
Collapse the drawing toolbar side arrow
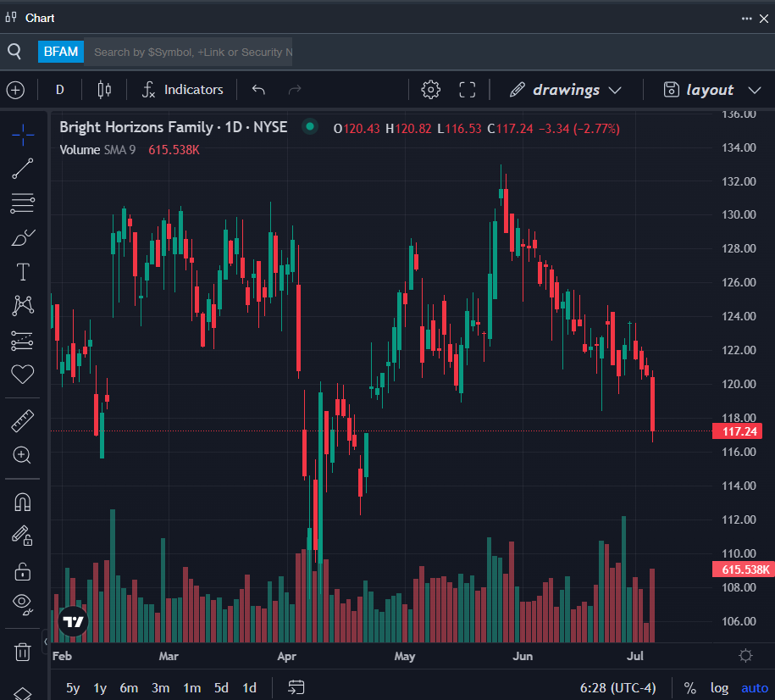46,642
